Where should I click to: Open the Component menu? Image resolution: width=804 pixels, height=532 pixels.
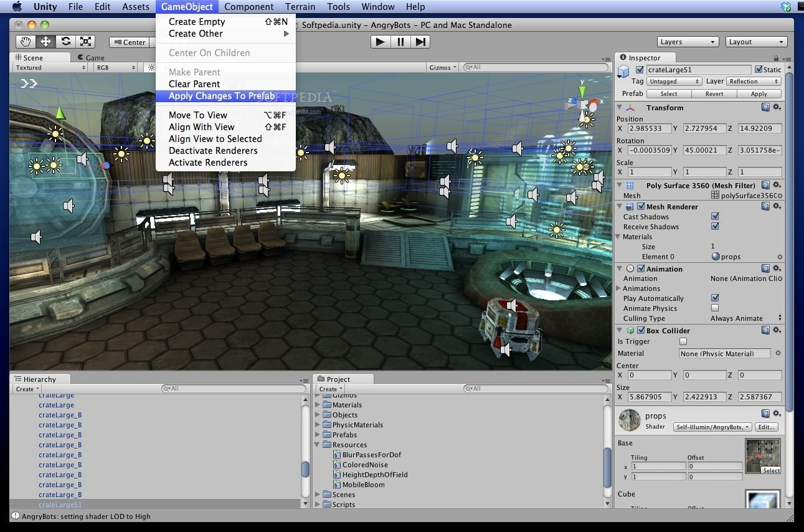click(248, 7)
